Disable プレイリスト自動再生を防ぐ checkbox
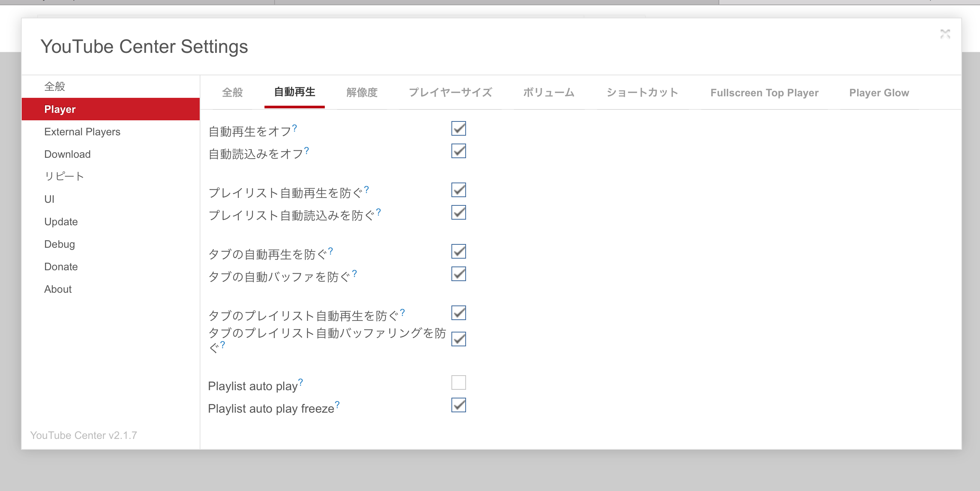Viewport: 980px width, 491px height. (x=459, y=190)
